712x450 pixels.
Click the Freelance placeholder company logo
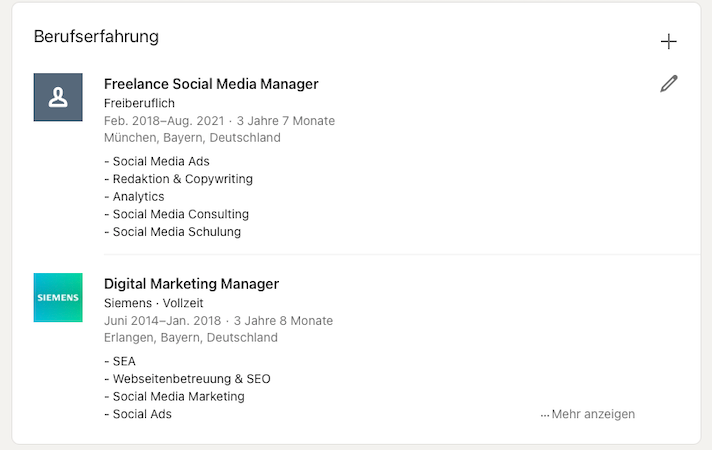coord(58,97)
